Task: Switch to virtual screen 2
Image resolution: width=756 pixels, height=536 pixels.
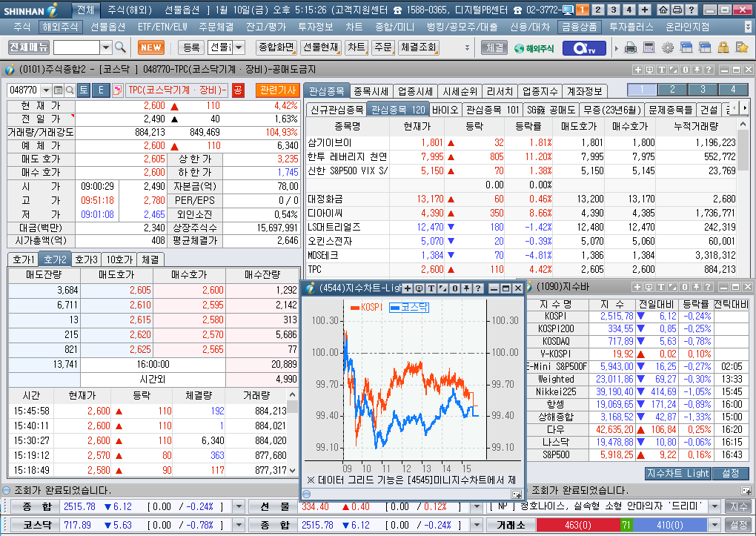Action: (x=598, y=10)
